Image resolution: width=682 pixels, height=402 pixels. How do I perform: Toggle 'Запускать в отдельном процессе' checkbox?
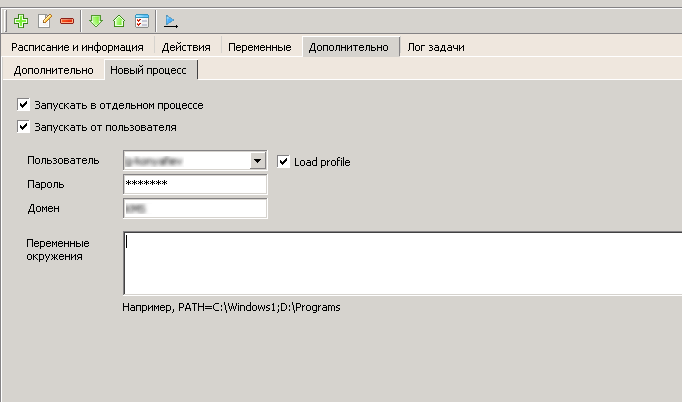pos(24,105)
